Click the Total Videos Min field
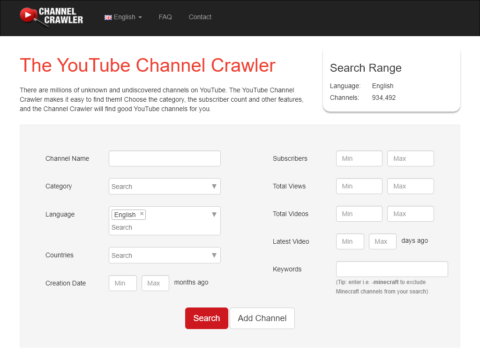 [359, 214]
